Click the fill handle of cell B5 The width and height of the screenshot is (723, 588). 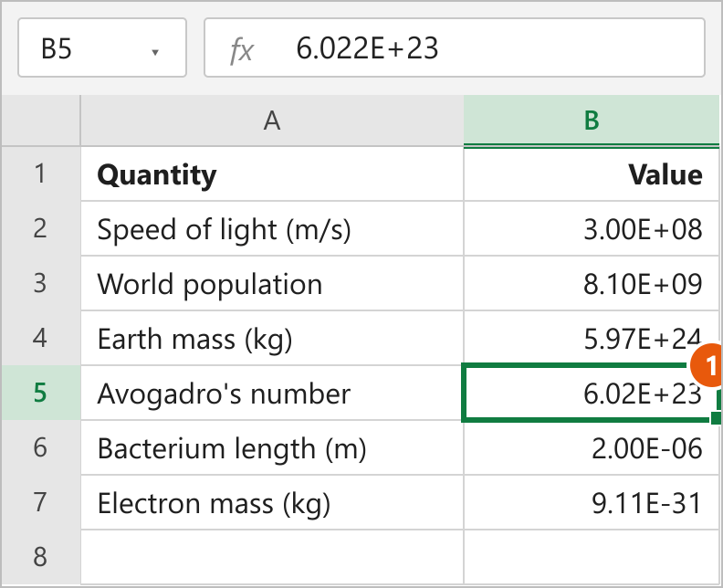click(716, 418)
